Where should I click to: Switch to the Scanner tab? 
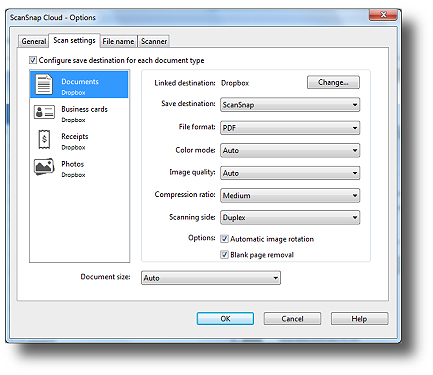(154, 41)
